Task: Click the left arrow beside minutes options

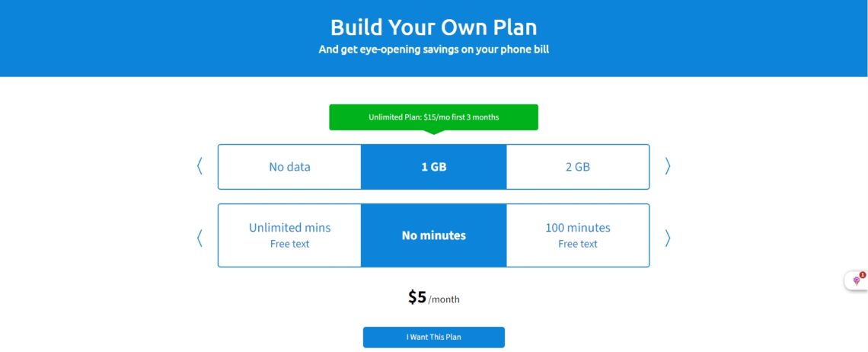Action: point(199,238)
